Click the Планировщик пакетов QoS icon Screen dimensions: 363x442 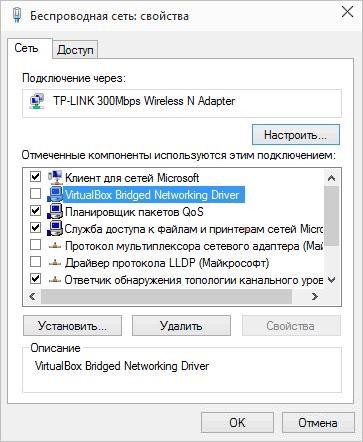coord(55,211)
